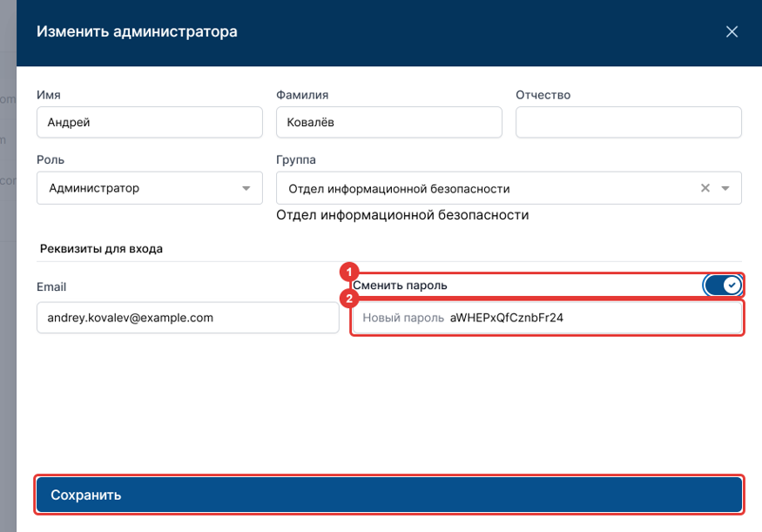Close the Изменить администратора dialog

tap(732, 32)
